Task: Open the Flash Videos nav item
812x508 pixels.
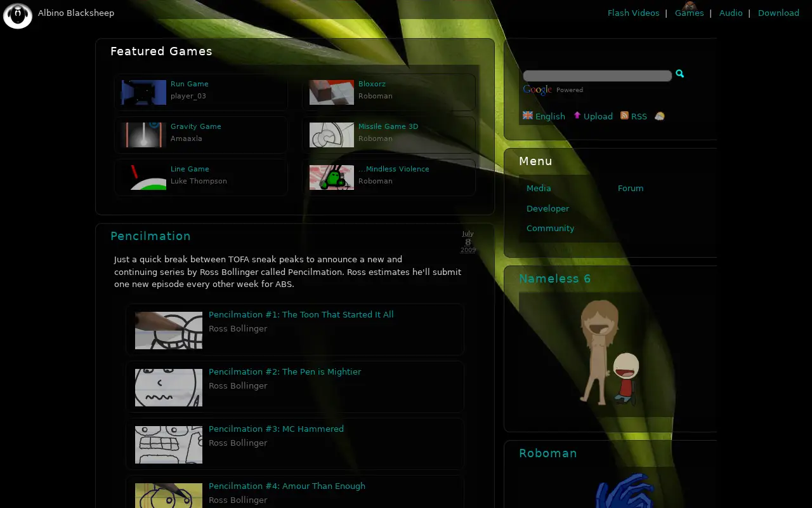Action: (x=633, y=13)
